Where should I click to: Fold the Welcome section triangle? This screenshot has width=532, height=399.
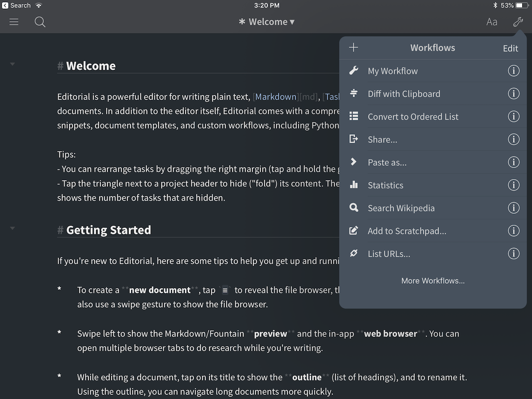12,64
